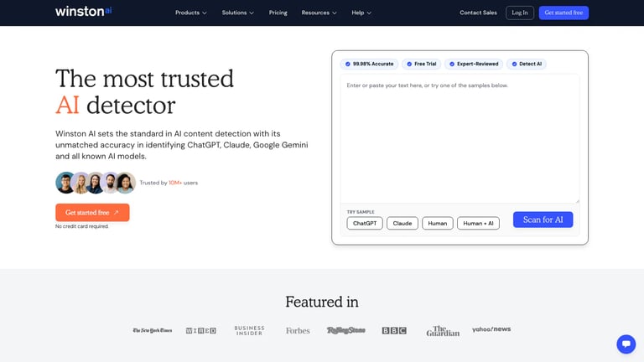Open the Pricing page
Image resolution: width=644 pixels, height=362 pixels.
click(x=278, y=13)
